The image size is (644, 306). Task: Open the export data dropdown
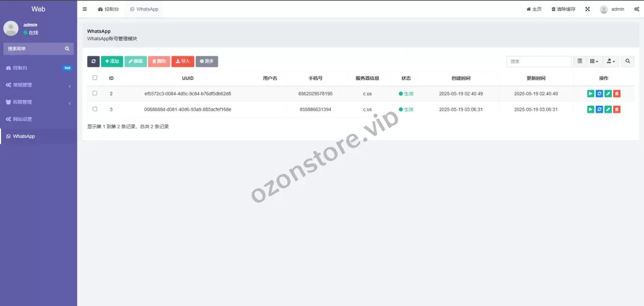[611, 61]
